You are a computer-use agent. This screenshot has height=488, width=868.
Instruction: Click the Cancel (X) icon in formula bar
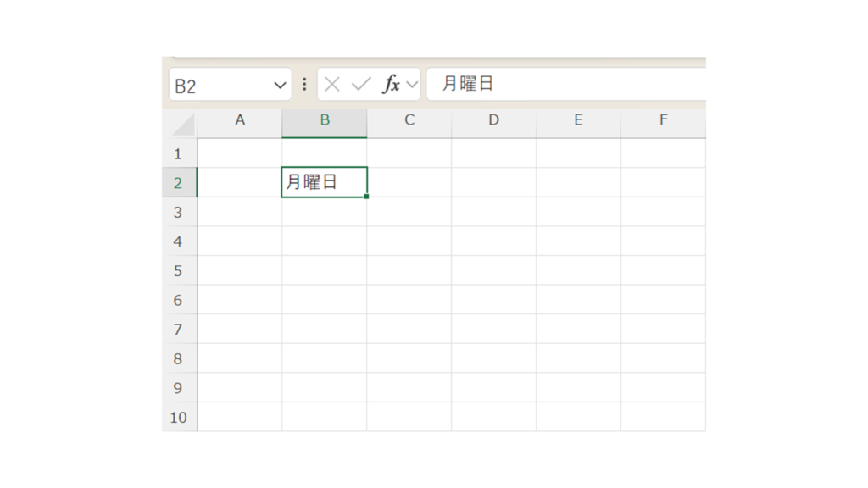pyautogui.click(x=332, y=85)
